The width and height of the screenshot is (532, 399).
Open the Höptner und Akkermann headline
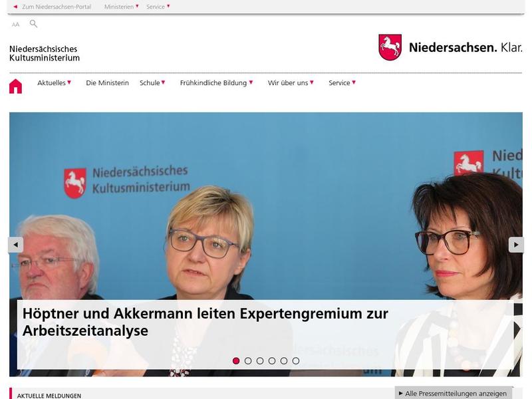pos(205,322)
